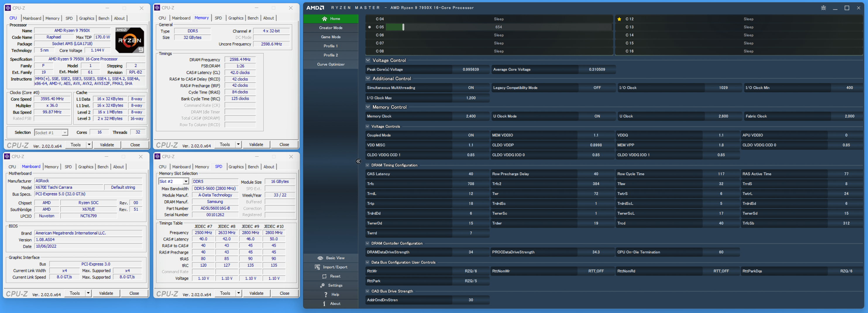The width and height of the screenshot is (868, 313).
Task: Open Ryzen Master Settings gear
Action: (x=322, y=286)
